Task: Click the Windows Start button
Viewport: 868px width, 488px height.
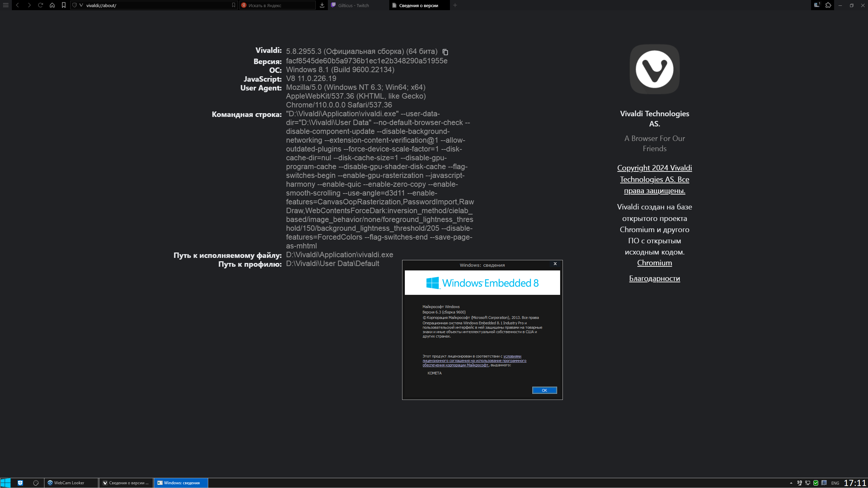Action: coord(5,483)
